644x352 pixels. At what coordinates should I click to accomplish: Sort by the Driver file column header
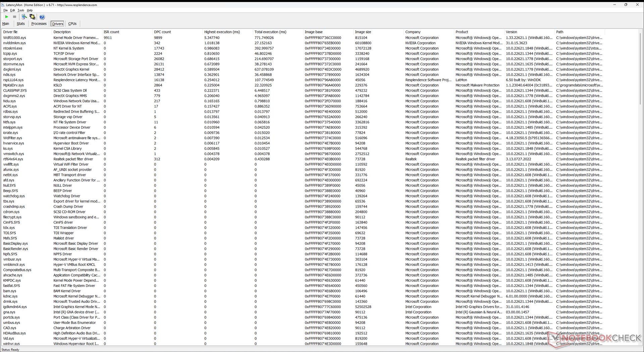[x=27, y=32]
